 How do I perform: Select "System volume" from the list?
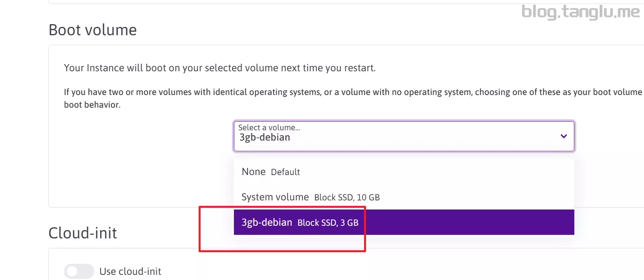pyautogui.click(x=275, y=197)
